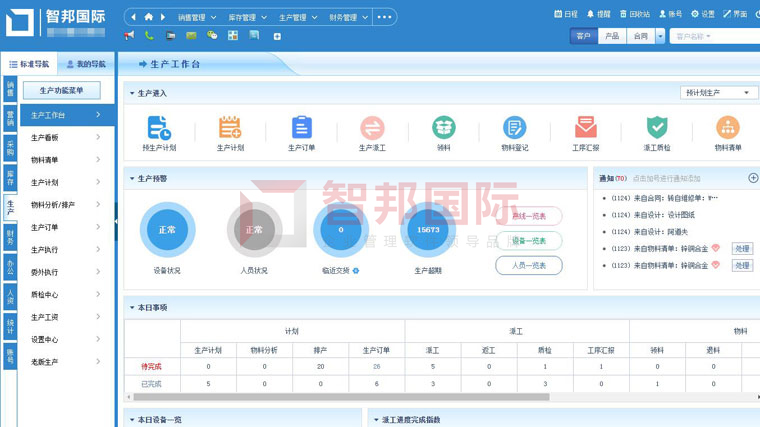Collapse the 本日设备一览 section
The height and width of the screenshot is (427, 760).
(132, 420)
